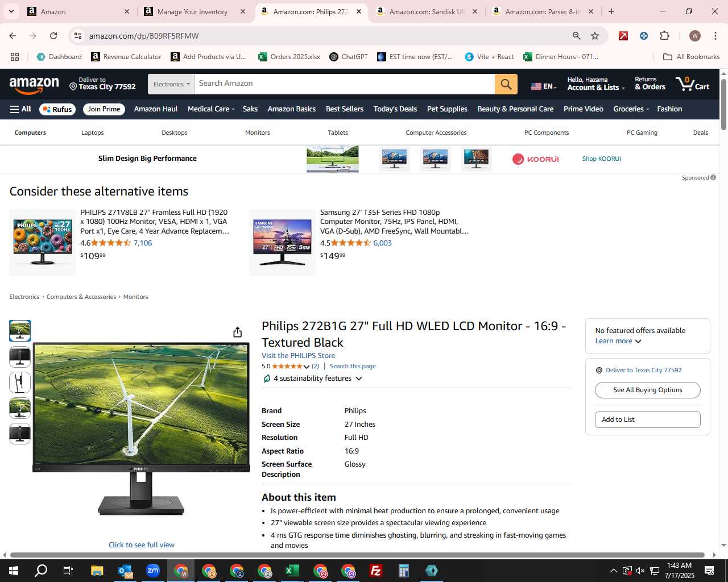Go back with browser back arrow
The width and height of the screenshot is (728, 582).
[x=13, y=36]
